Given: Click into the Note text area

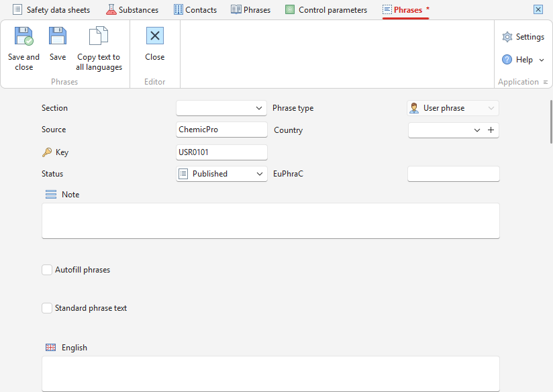Looking at the screenshot, I should [x=270, y=221].
